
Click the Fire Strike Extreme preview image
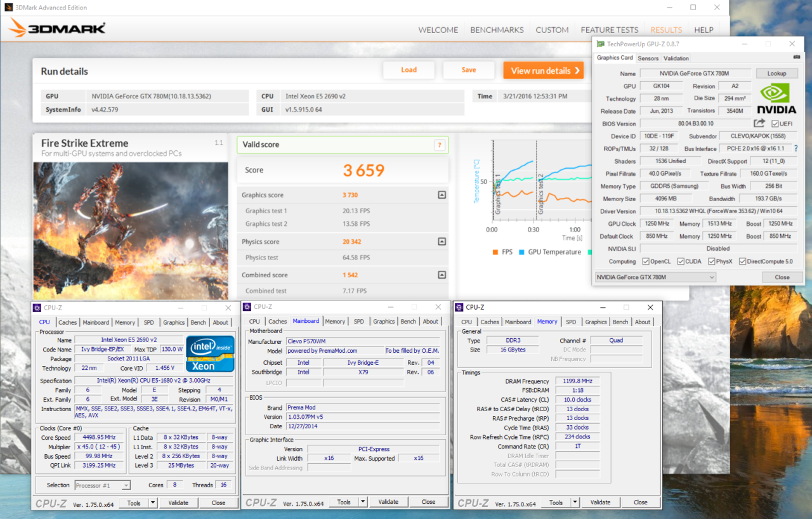[x=131, y=230]
